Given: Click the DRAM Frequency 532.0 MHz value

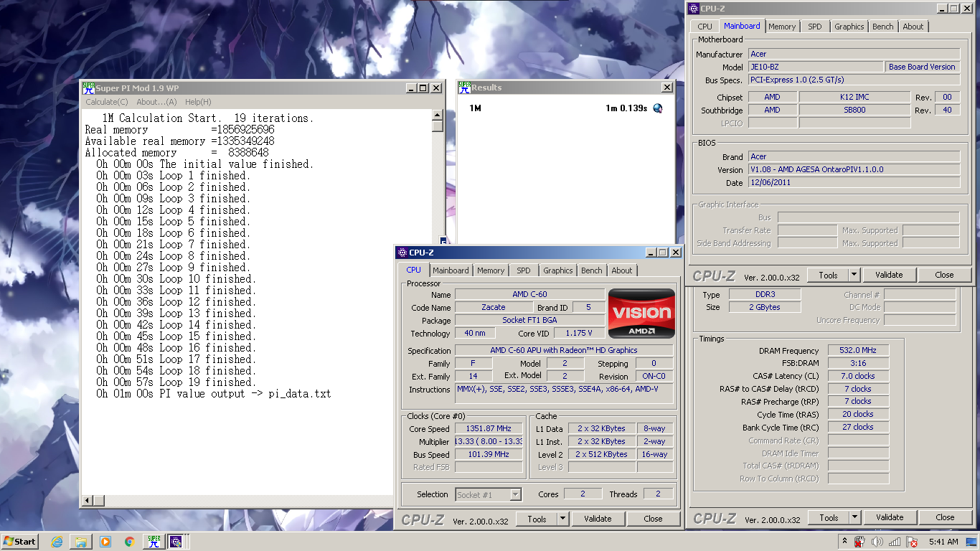Looking at the screenshot, I should 859,350.
